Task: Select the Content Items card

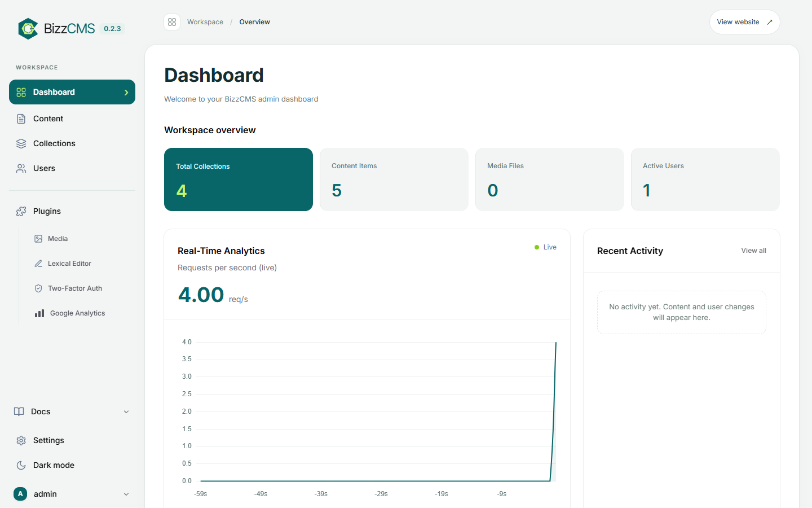Action: [394, 179]
